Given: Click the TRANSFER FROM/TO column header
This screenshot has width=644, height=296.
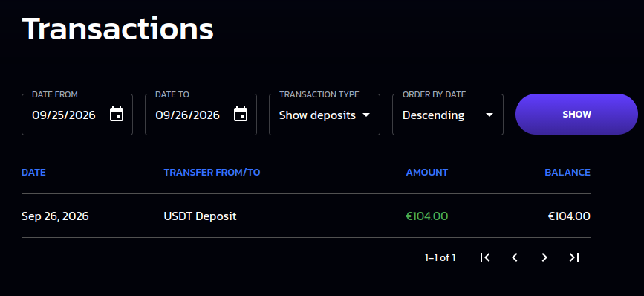Looking at the screenshot, I should click(212, 173).
